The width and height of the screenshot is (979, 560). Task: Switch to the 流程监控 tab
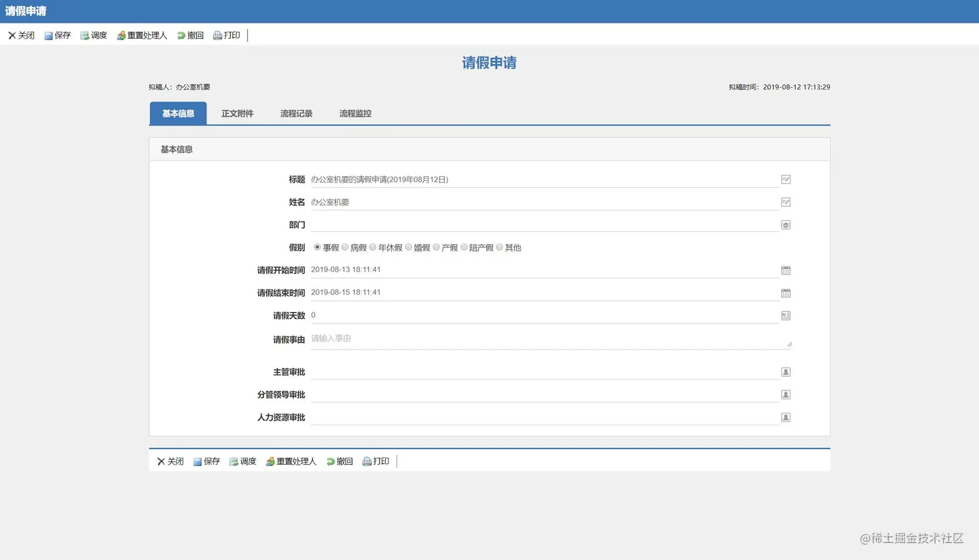coord(355,113)
